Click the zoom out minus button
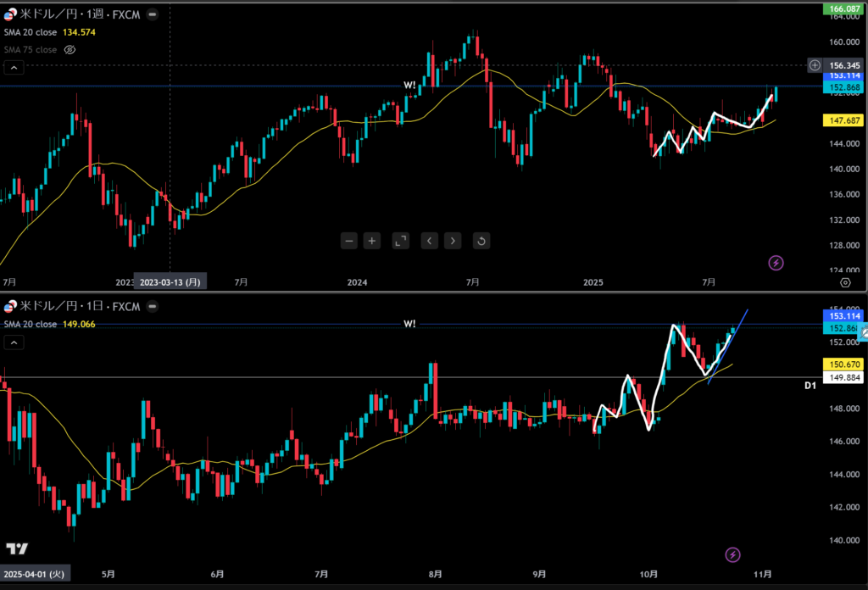Screen dimensions: 868x590 [349, 241]
